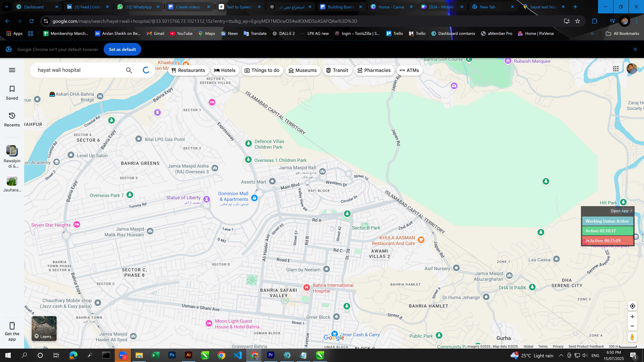
Task: Open Saved places in sidebar
Action: (x=12, y=93)
